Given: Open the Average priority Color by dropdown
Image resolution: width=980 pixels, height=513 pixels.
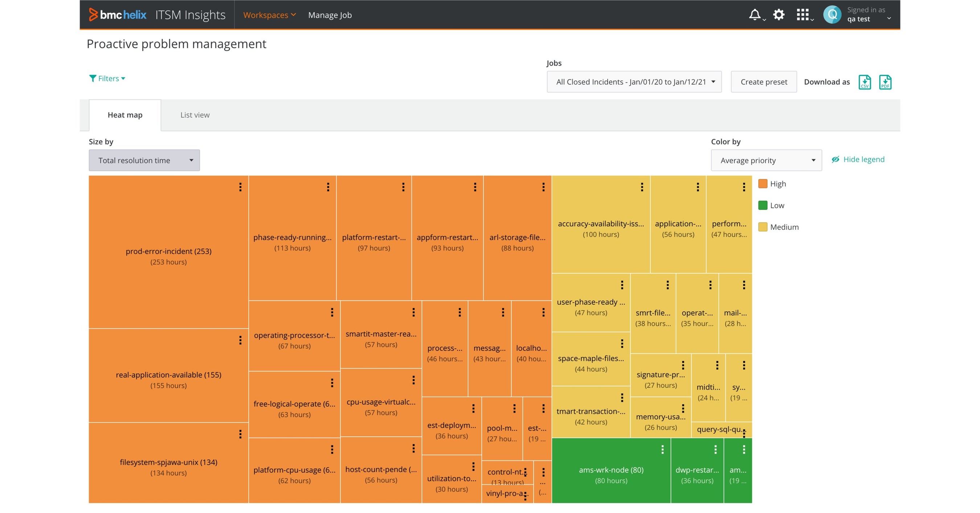Looking at the screenshot, I should [766, 160].
